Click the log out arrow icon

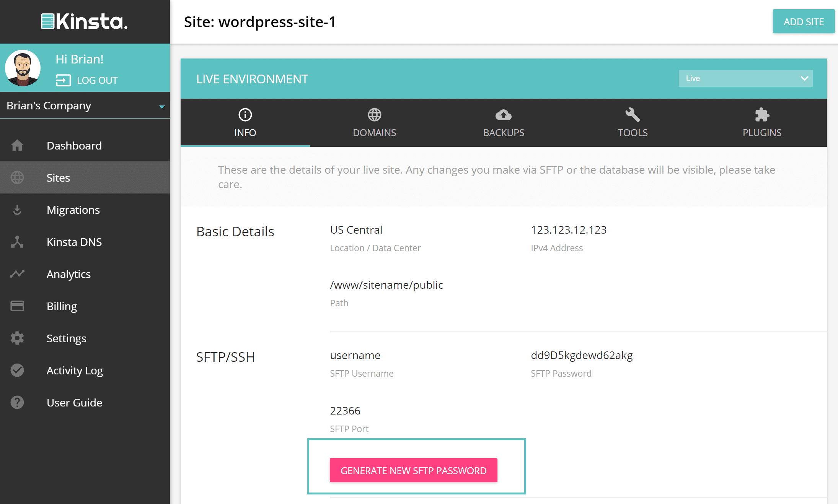[64, 80]
